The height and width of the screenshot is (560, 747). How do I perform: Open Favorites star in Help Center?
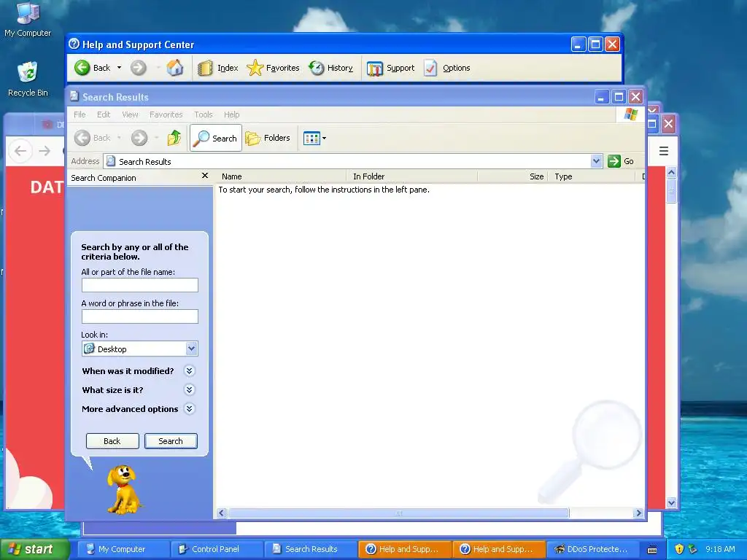pos(273,68)
